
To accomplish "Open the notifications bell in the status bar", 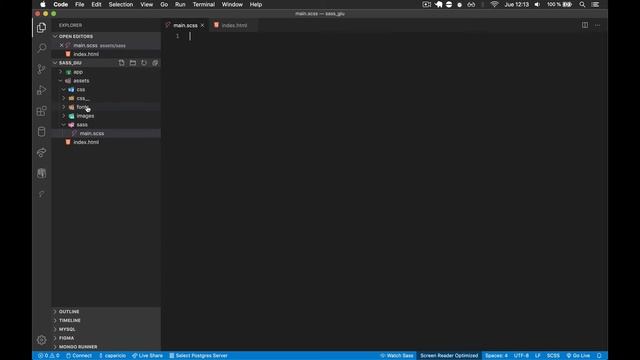I will (599, 356).
